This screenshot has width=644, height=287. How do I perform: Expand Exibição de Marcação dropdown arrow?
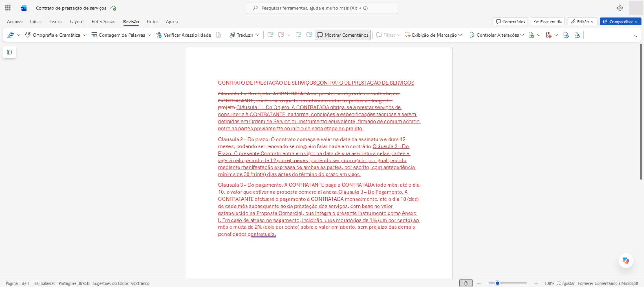(460, 35)
